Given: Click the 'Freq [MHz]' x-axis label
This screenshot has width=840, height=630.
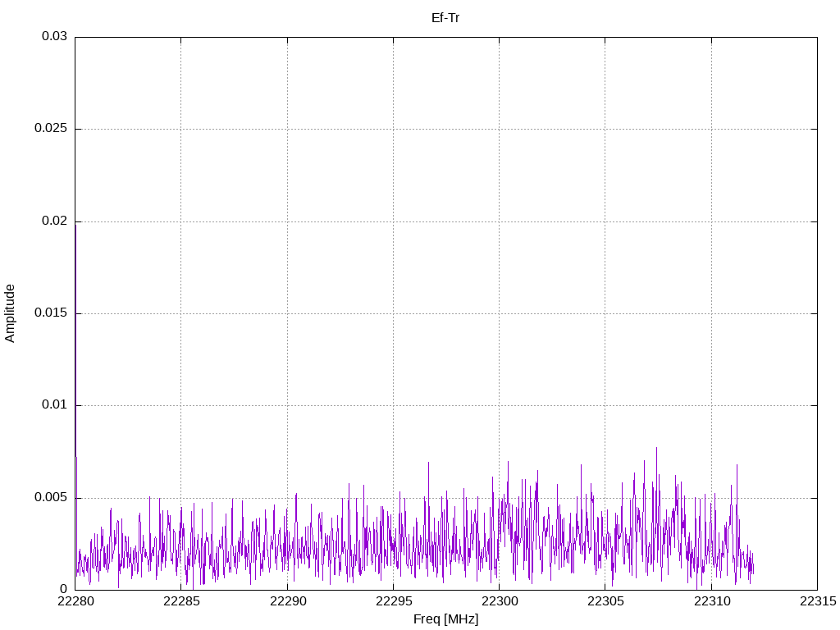Looking at the screenshot, I should coord(445,619).
